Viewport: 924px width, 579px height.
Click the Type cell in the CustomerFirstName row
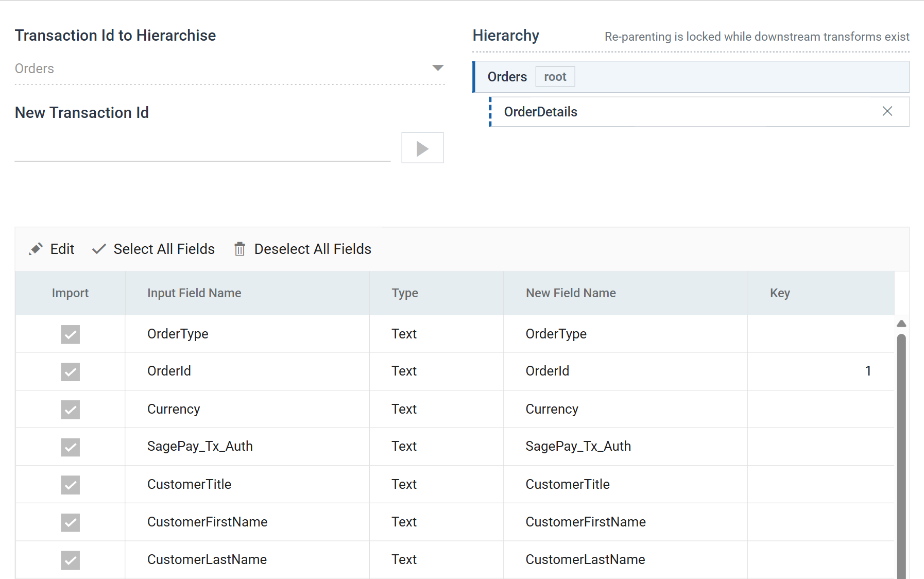tap(436, 522)
